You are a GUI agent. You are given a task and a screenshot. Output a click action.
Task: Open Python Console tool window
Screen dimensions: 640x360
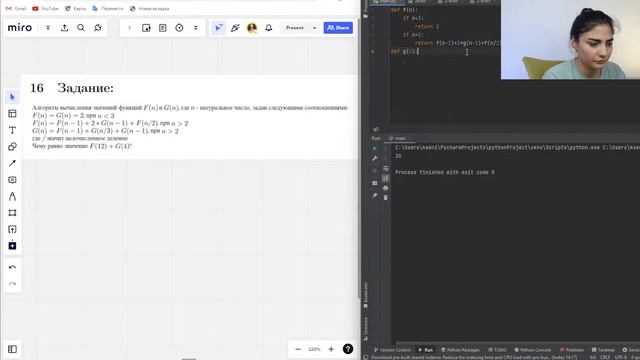click(x=533, y=350)
